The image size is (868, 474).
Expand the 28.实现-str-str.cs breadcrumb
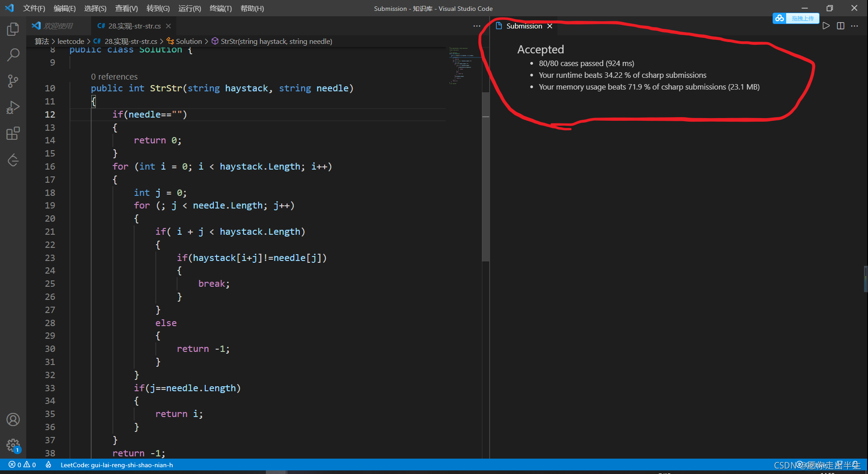click(x=126, y=41)
